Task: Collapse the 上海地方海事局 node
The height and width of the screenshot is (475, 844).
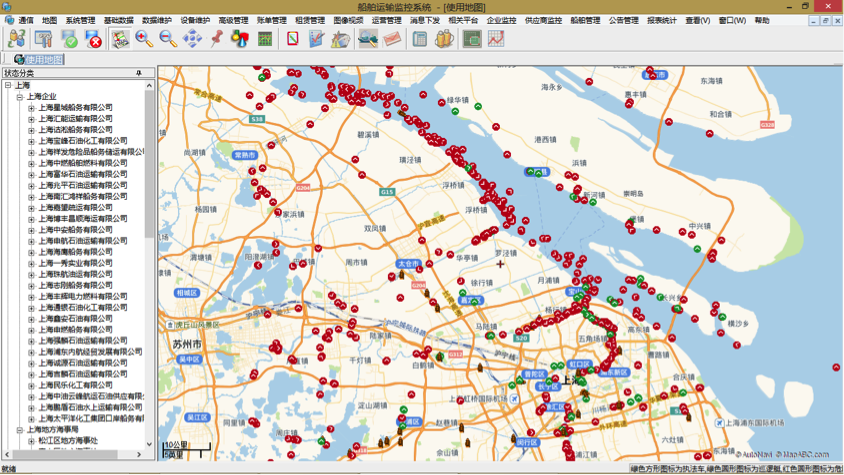Action: [x=19, y=430]
